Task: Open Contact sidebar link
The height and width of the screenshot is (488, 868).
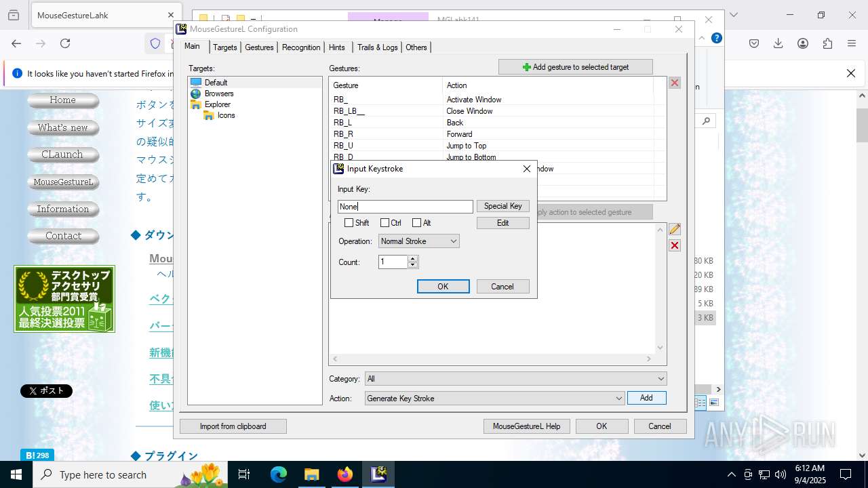Action: tap(63, 236)
